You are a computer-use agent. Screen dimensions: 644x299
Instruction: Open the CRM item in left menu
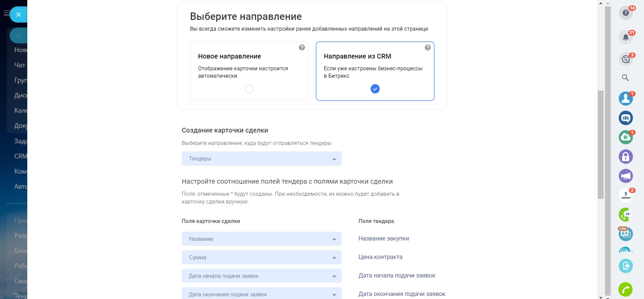pos(20,156)
